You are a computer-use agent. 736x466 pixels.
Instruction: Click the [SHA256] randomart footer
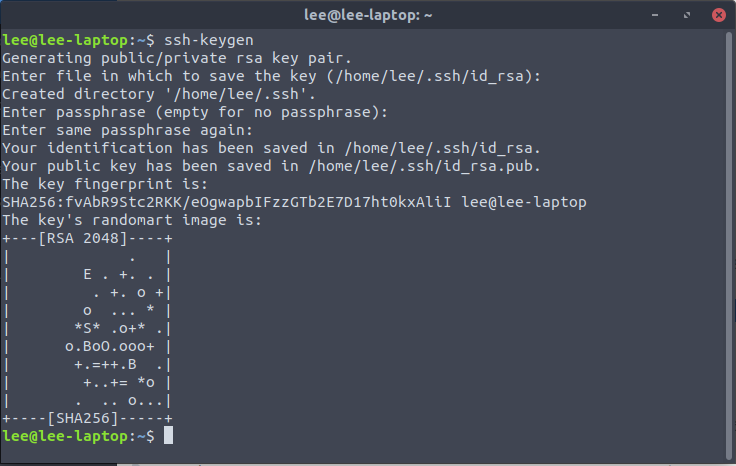click(x=83, y=418)
